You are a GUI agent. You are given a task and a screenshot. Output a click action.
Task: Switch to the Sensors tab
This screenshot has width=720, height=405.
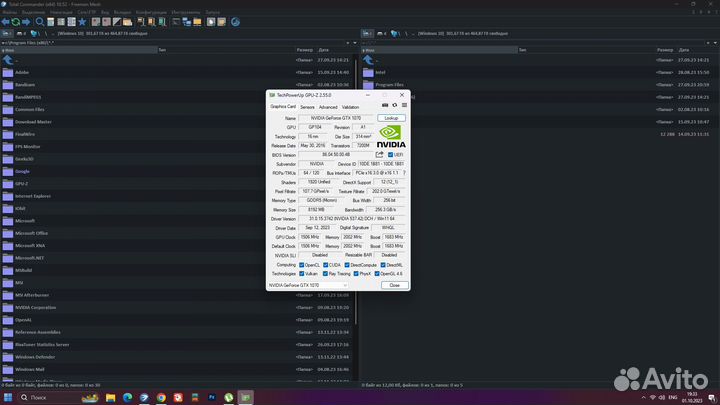(307, 106)
